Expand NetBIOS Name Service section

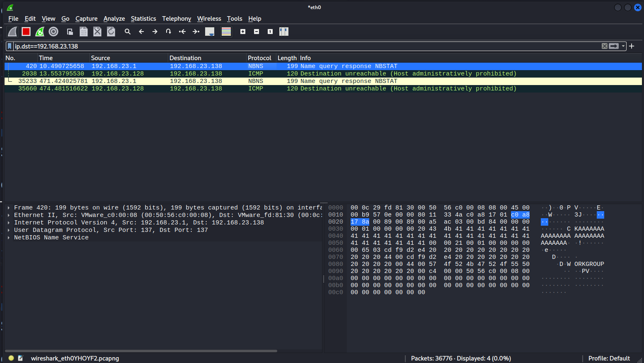(8, 237)
